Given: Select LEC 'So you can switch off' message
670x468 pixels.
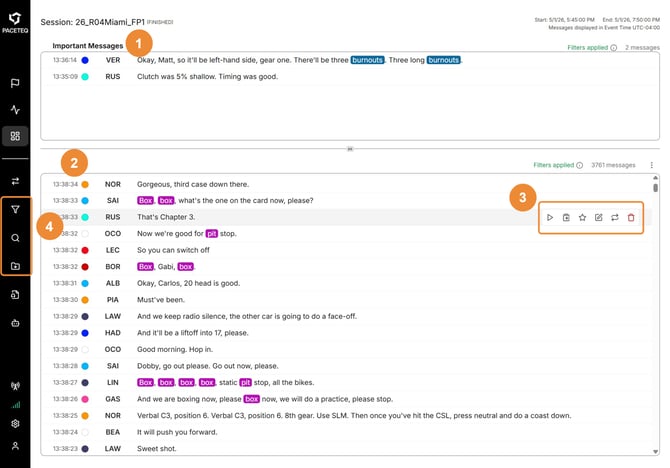Looking at the screenshot, I should coord(347,250).
